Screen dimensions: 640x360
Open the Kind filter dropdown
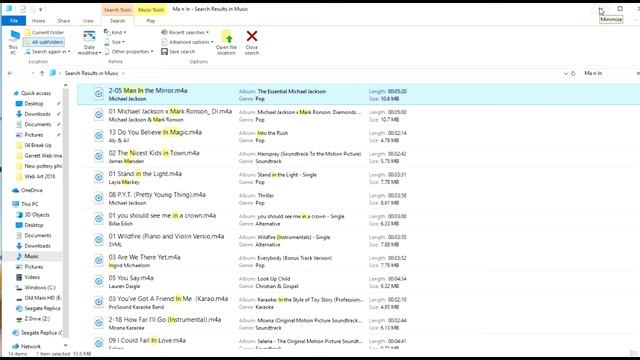click(x=115, y=32)
